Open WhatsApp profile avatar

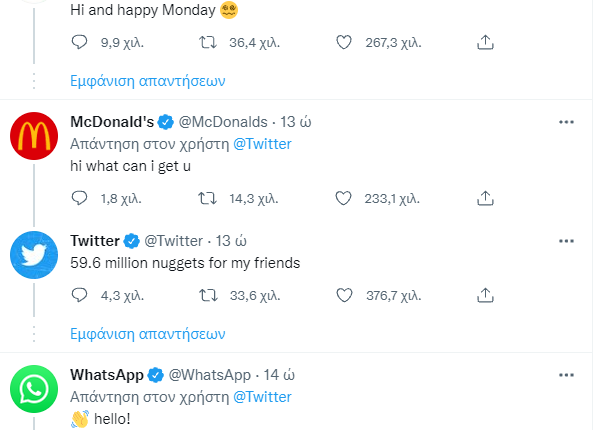pyautogui.click(x=34, y=389)
